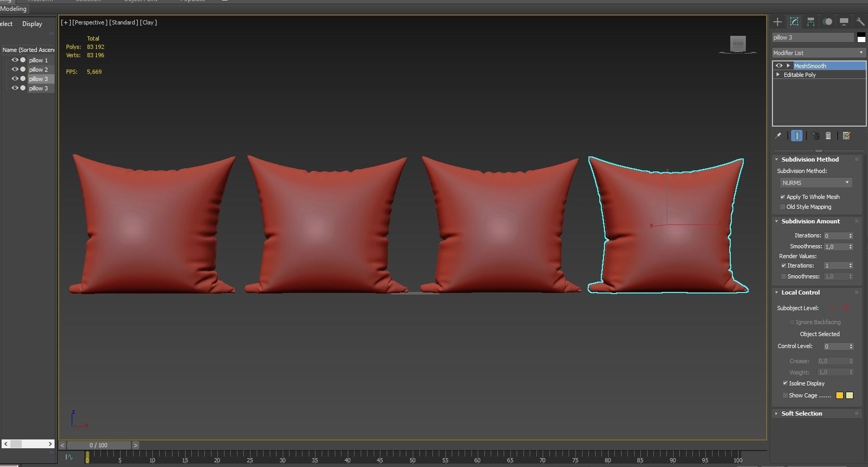Click Subdivision Amount Iterations value field

pos(836,236)
